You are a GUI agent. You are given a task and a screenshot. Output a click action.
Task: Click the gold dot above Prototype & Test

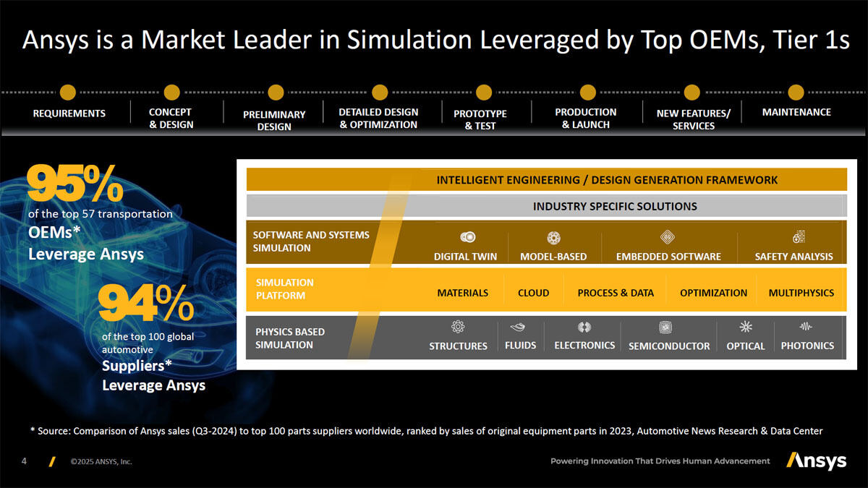484,93
